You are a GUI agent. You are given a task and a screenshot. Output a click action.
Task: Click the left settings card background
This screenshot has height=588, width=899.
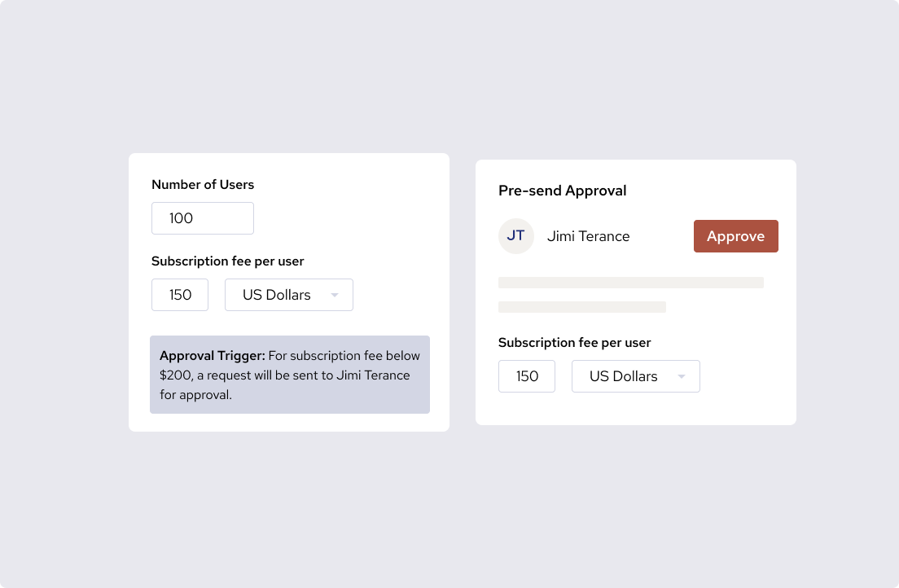coord(289,415)
